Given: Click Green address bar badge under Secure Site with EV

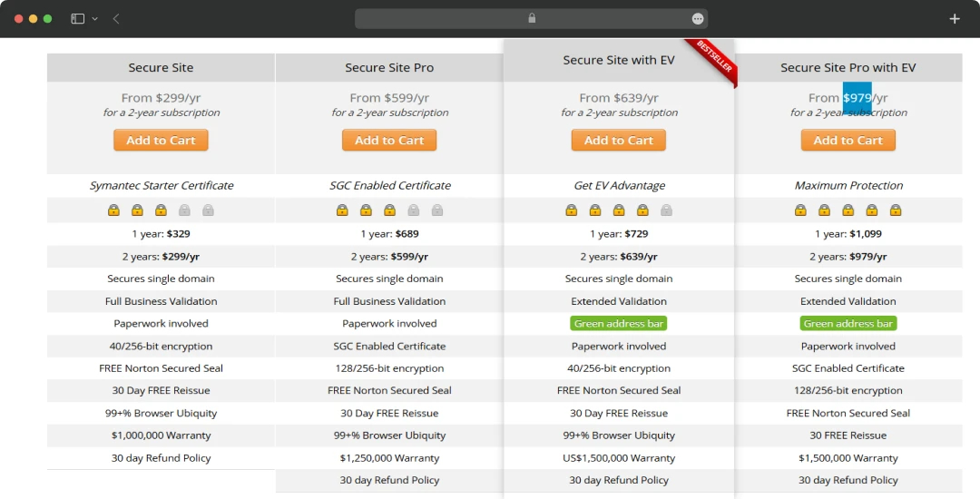Looking at the screenshot, I should click(x=619, y=324).
